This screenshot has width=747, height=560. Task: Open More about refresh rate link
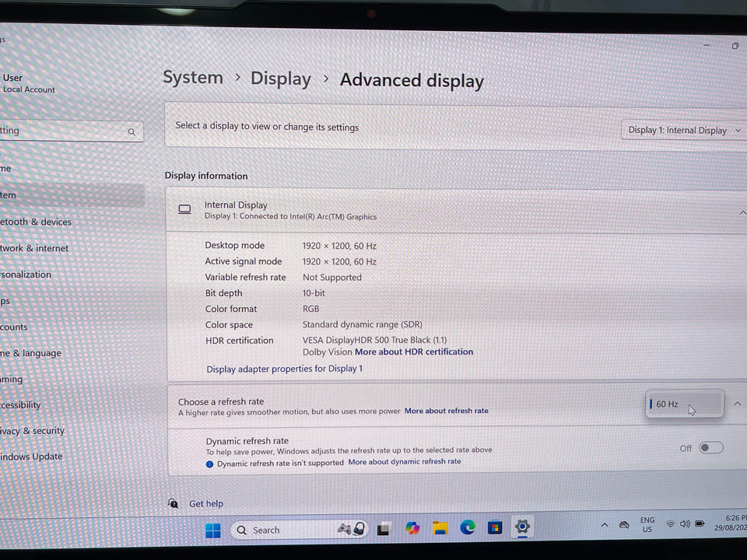pos(447,411)
